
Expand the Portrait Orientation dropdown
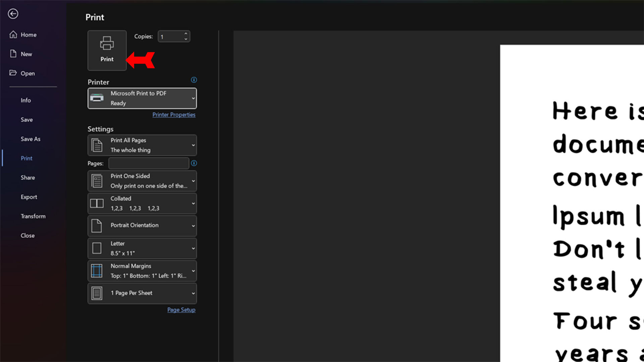[x=142, y=226]
